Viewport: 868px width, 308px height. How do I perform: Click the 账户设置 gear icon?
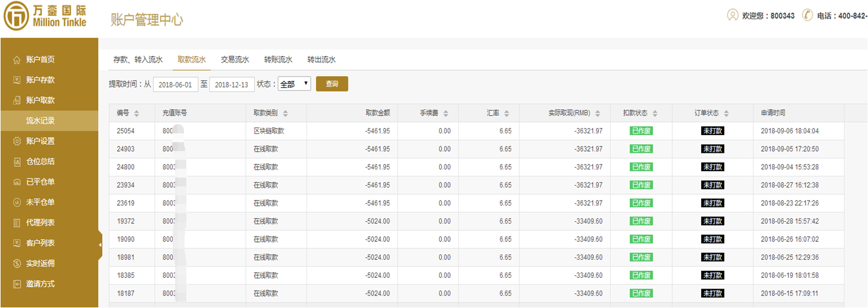[x=17, y=141]
